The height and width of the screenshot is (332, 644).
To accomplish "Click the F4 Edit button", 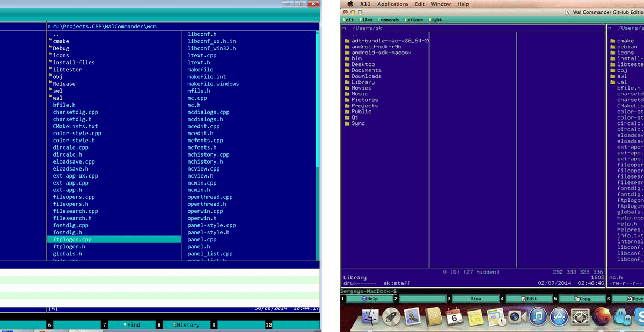I will point(529,298).
